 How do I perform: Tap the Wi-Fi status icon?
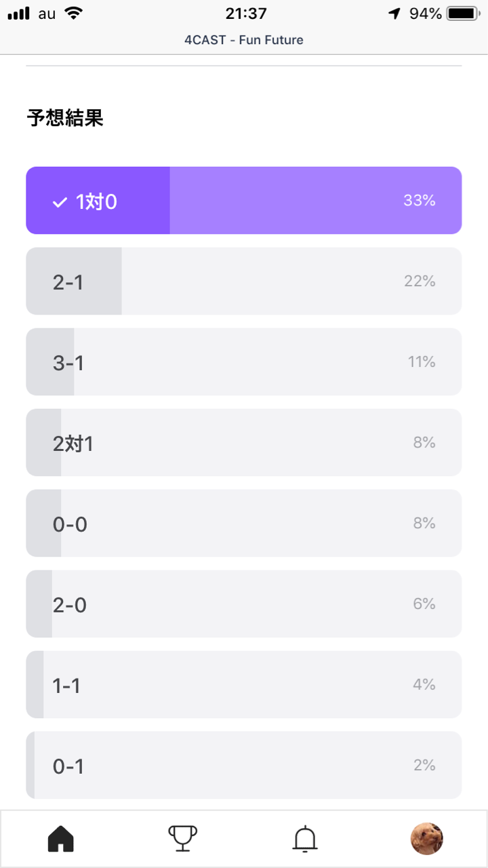71,14
